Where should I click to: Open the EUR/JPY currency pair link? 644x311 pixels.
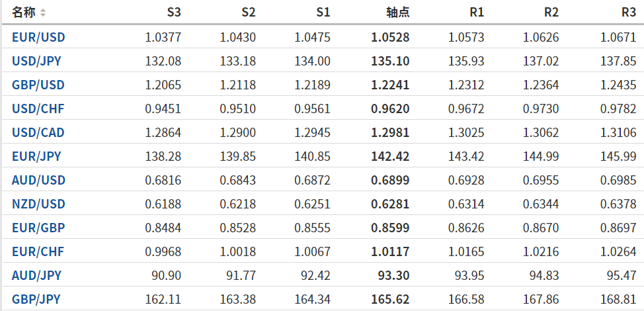click(36, 157)
